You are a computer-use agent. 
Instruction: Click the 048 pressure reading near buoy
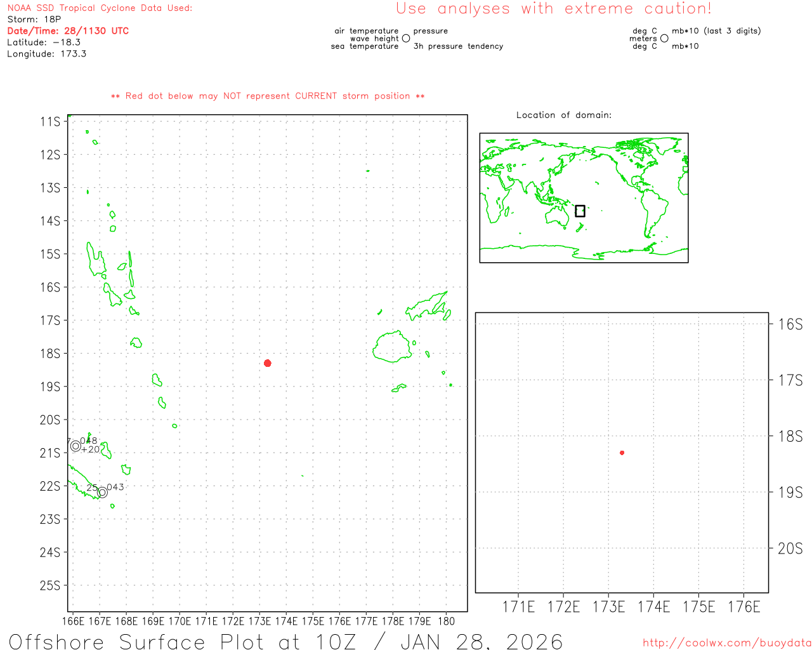89,441
